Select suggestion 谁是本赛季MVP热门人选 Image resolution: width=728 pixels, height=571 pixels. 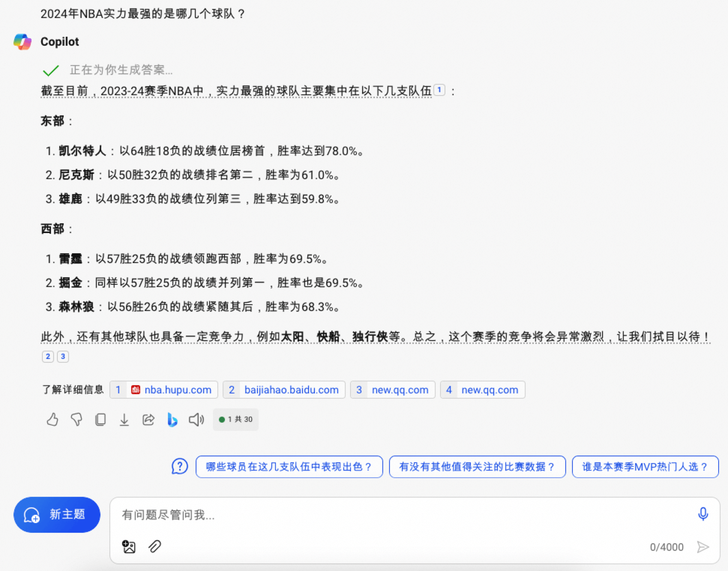pyautogui.click(x=645, y=466)
